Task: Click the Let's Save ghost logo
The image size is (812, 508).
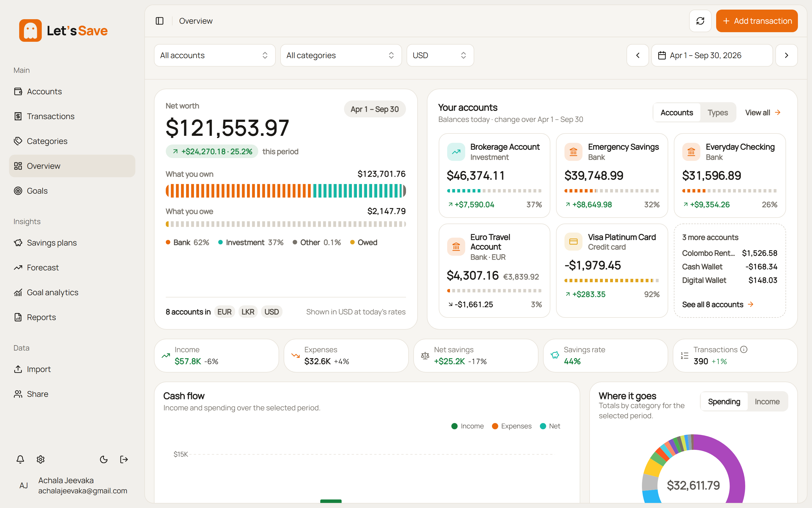Action: click(30, 30)
